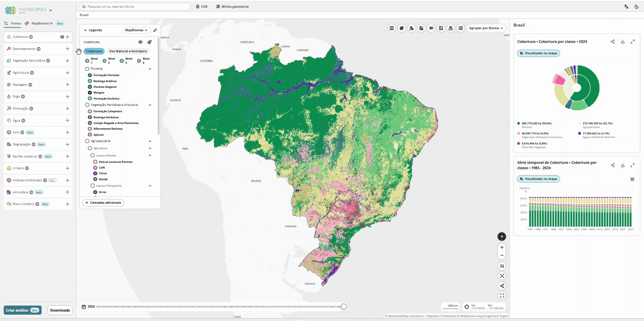The image size is (644, 321).
Task: Toggle the Floresta class checkbox
Action: [87, 69]
